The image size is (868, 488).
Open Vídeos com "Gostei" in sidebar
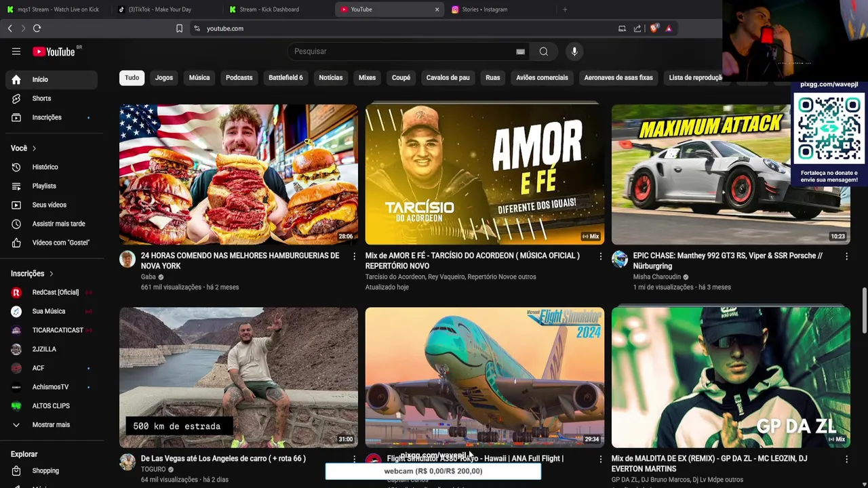[52, 243]
